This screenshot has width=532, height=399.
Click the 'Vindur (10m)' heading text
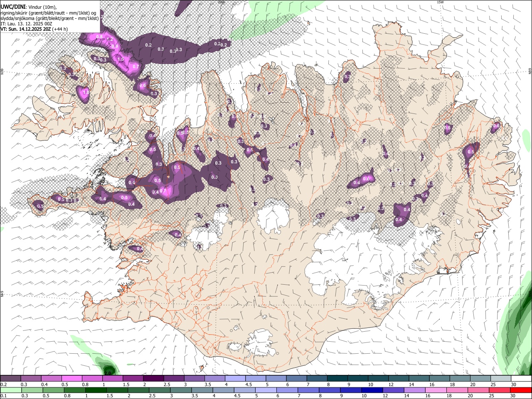click(42, 7)
